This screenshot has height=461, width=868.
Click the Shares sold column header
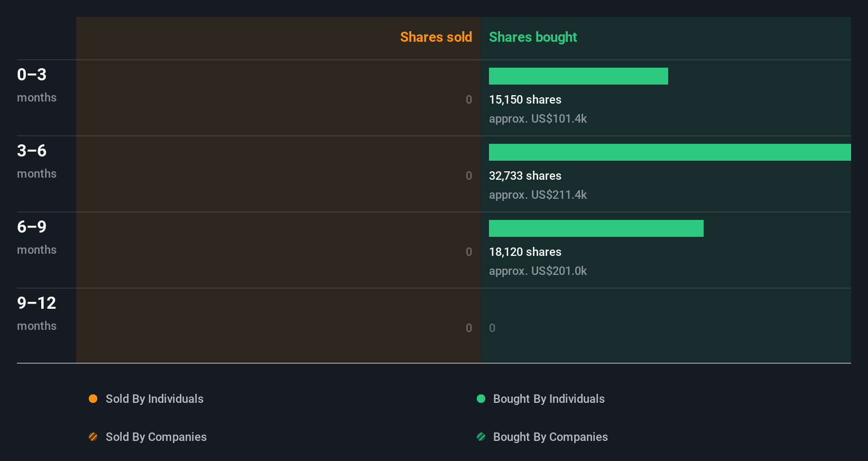(x=436, y=37)
